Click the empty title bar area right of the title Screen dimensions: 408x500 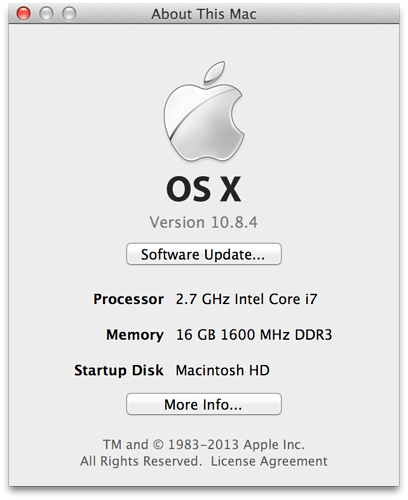pos(327,14)
